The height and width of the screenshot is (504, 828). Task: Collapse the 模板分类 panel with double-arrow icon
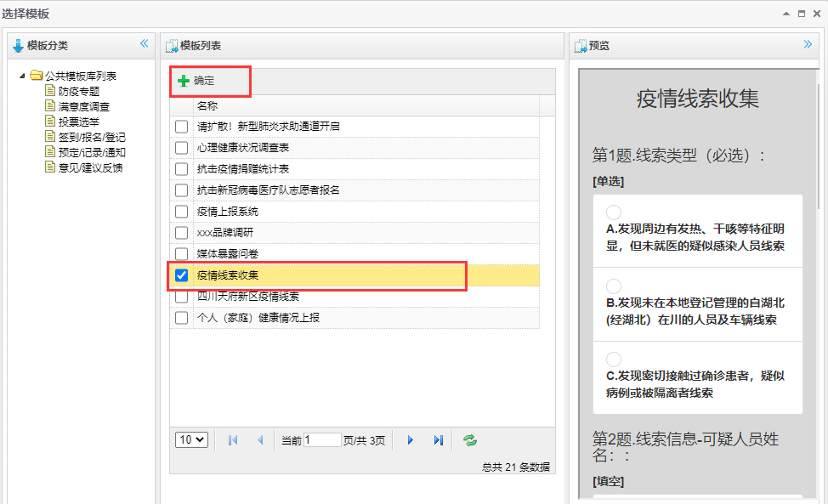[144, 44]
